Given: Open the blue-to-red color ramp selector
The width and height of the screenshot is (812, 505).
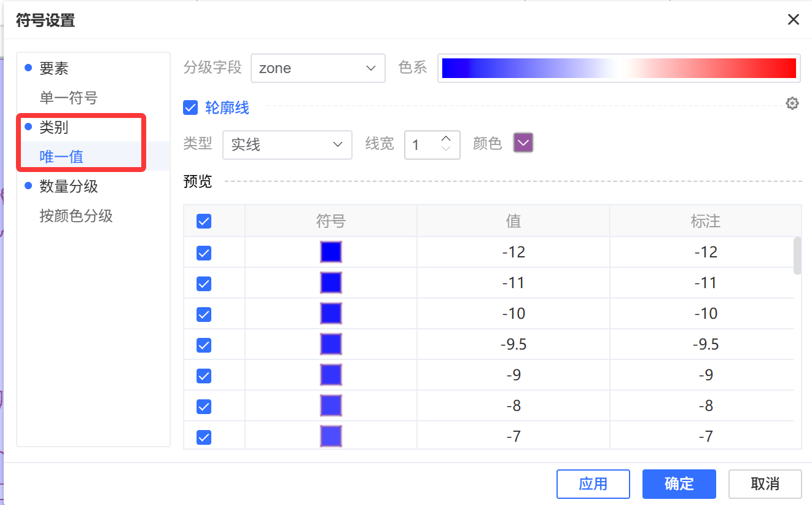Looking at the screenshot, I should 619,68.
